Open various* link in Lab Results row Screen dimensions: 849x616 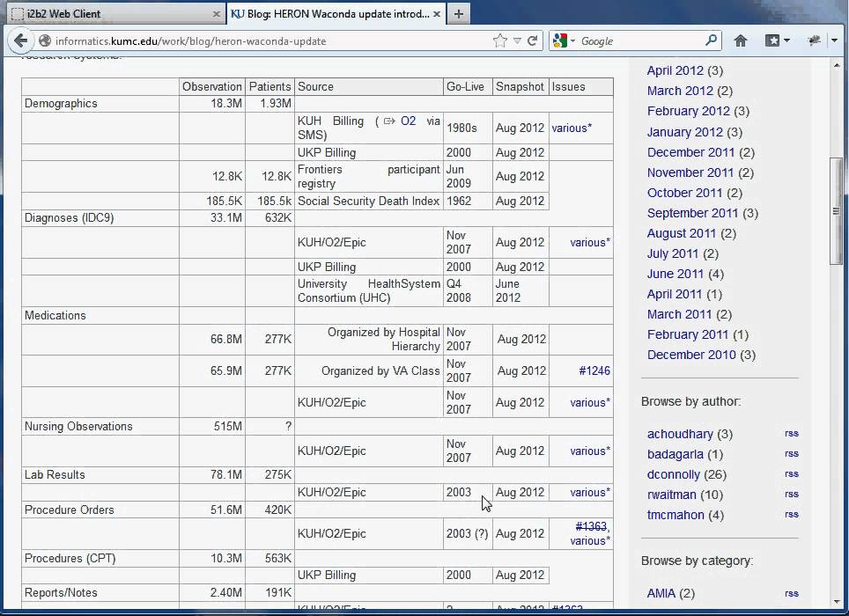(590, 493)
